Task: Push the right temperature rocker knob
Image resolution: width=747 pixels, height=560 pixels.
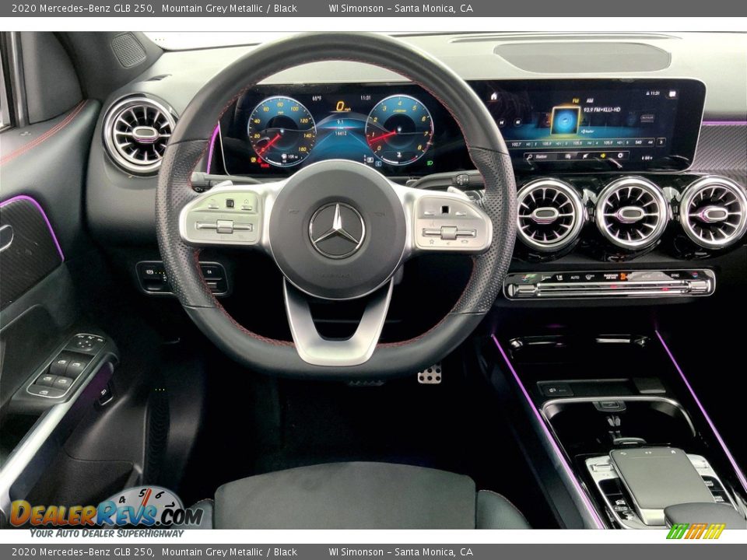Action: tap(699, 285)
